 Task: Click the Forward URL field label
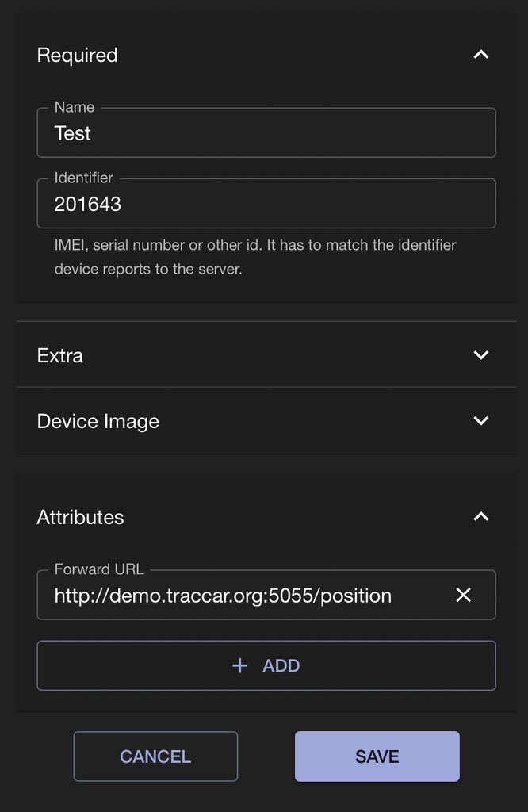[99, 569]
